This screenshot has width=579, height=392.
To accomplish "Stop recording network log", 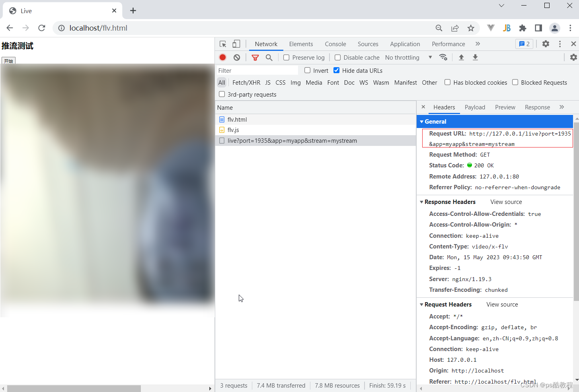I will 223,57.
